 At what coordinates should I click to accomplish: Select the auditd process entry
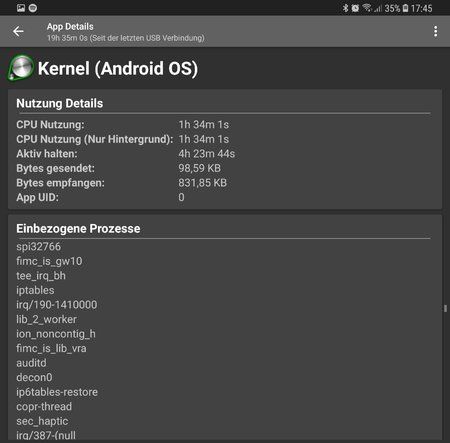(x=31, y=363)
